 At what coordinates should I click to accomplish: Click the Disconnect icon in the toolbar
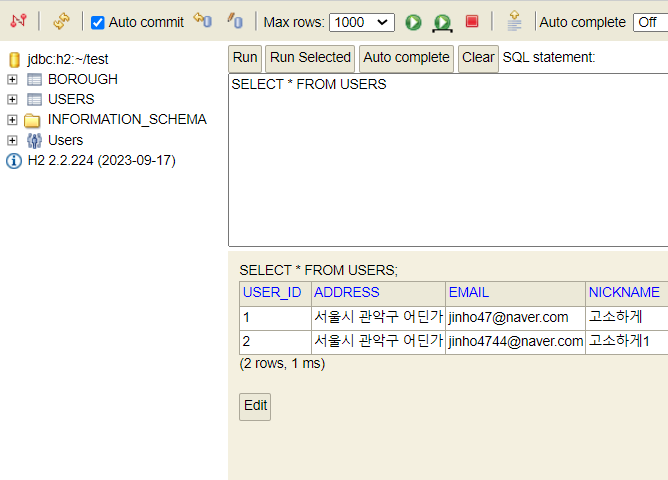pos(18,21)
